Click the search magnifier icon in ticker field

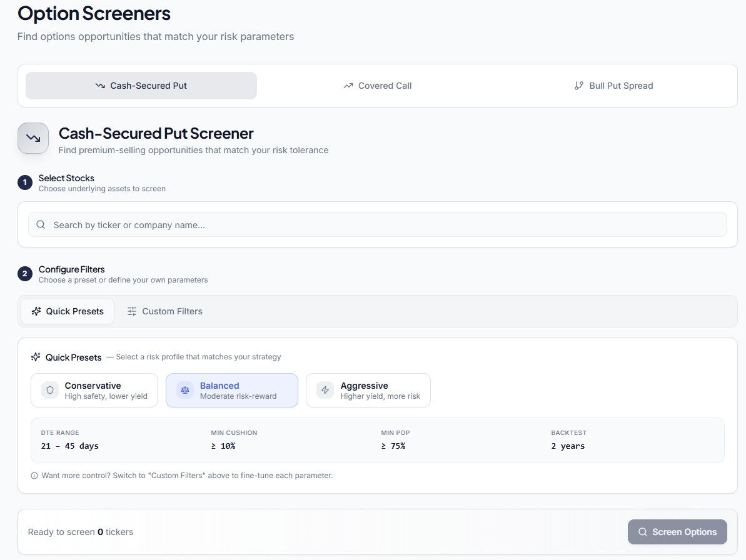tap(41, 224)
